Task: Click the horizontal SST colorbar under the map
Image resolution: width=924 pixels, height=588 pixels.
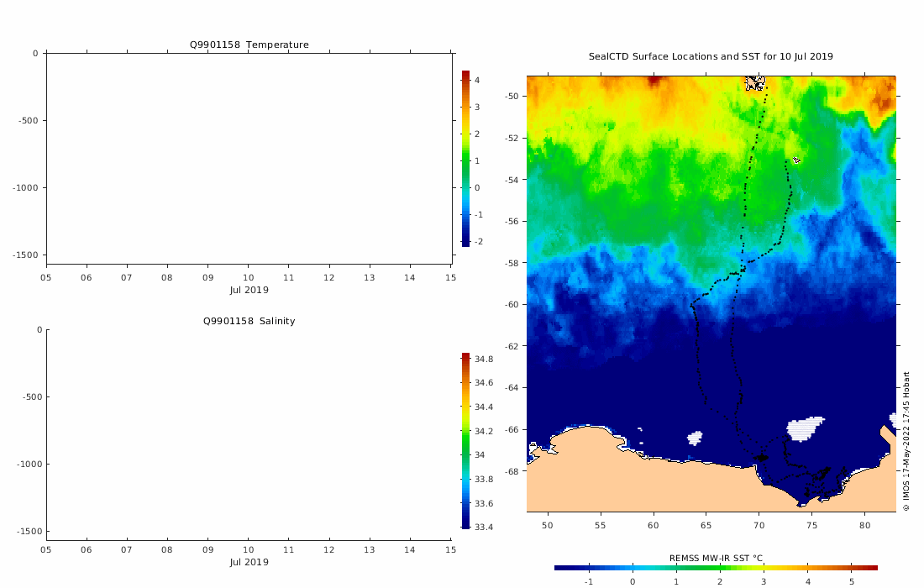Action: [x=716, y=568]
